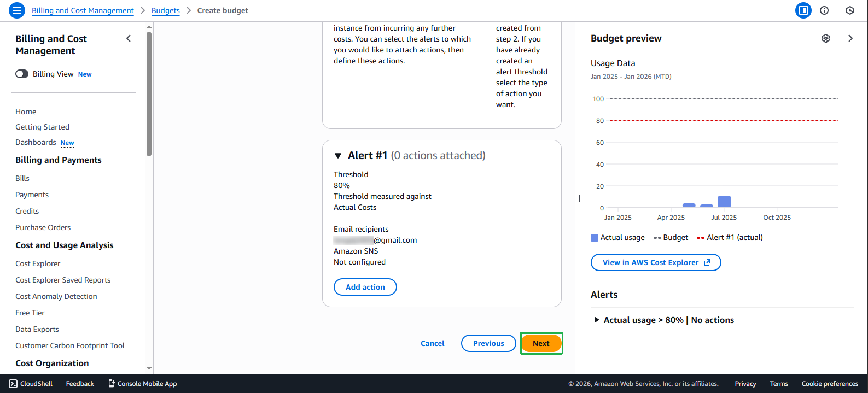Viewport: 868px width, 393px height.
Task: Collapse the Budget preview panel chevron
Action: pos(850,38)
